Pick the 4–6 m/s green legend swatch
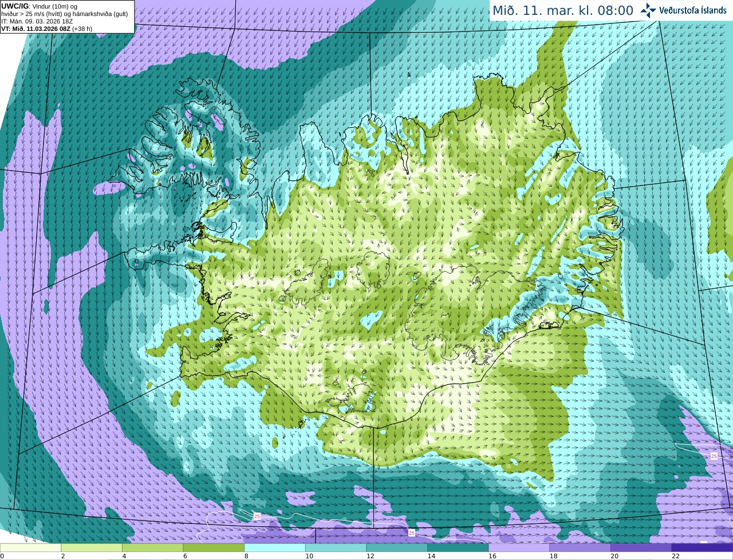 [152, 548]
